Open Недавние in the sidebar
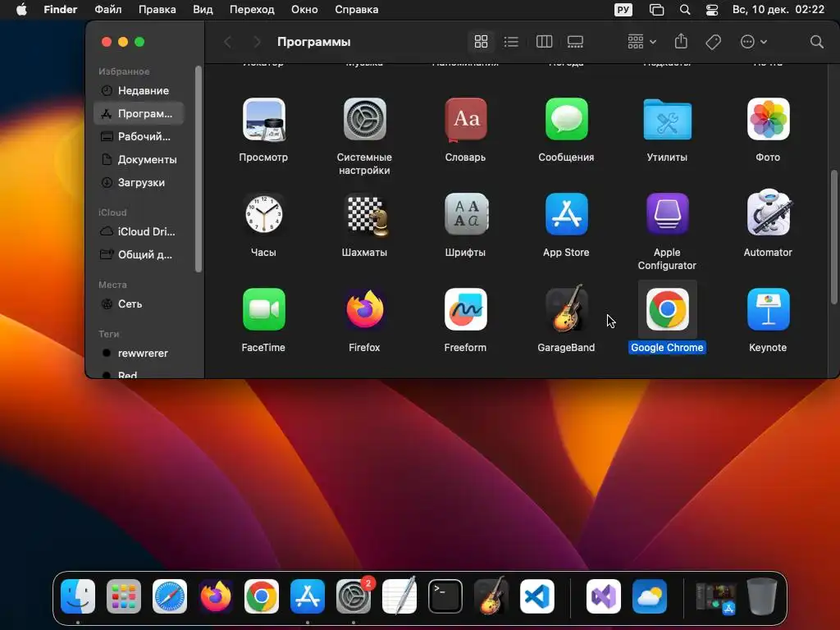 pos(139,90)
